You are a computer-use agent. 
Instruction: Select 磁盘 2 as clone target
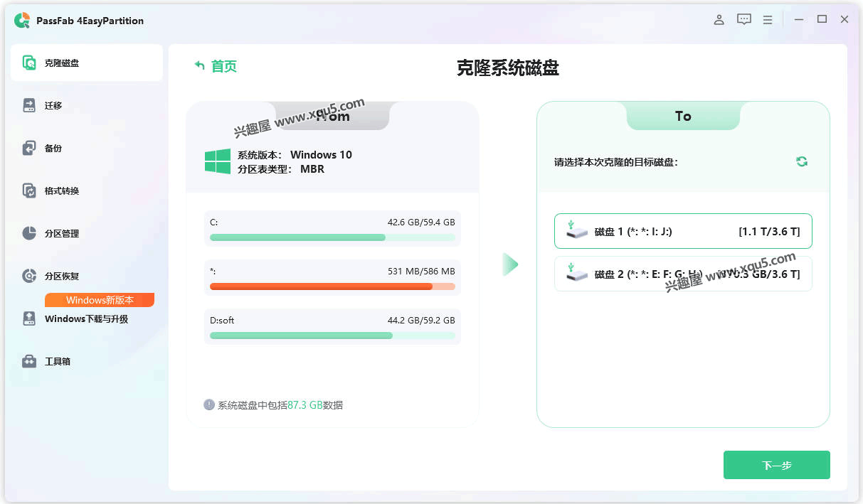coord(682,274)
